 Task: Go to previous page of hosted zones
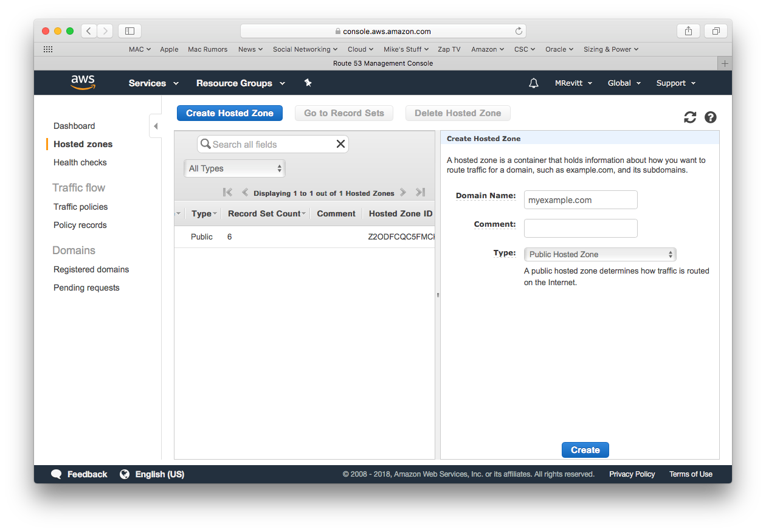point(245,193)
